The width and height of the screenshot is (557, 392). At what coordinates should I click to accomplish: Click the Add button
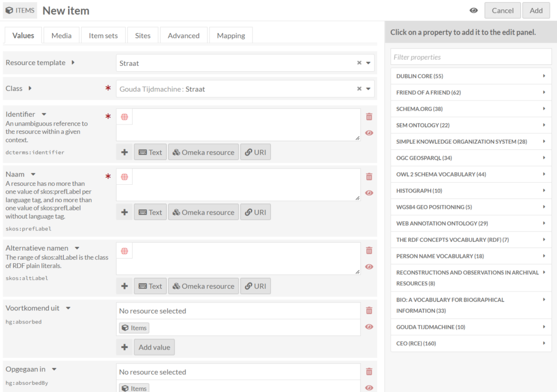pyautogui.click(x=536, y=10)
